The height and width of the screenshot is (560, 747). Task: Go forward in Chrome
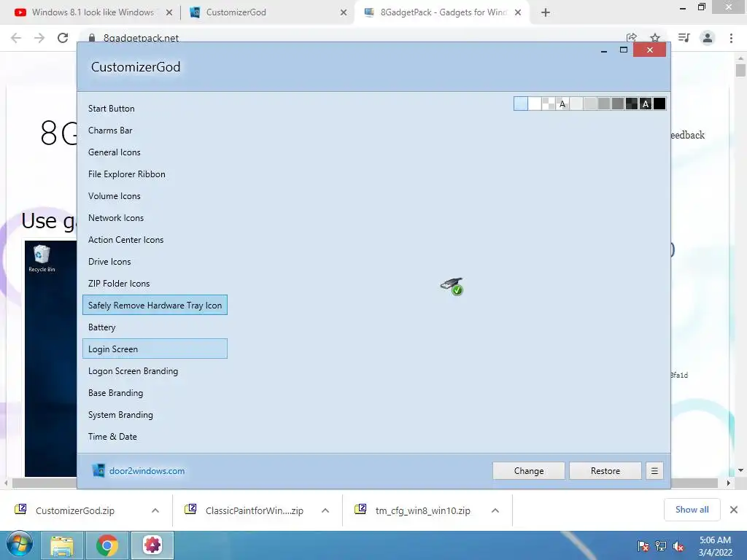point(39,38)
